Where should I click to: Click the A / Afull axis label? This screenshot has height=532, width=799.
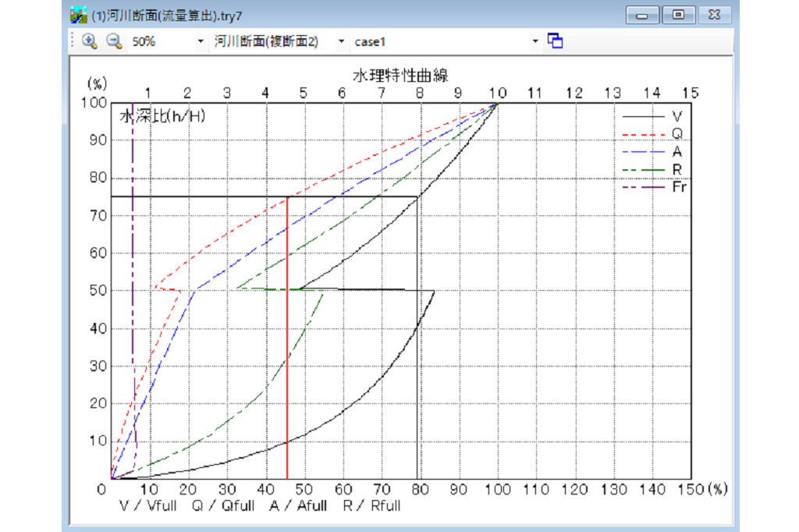coord(297,506)
